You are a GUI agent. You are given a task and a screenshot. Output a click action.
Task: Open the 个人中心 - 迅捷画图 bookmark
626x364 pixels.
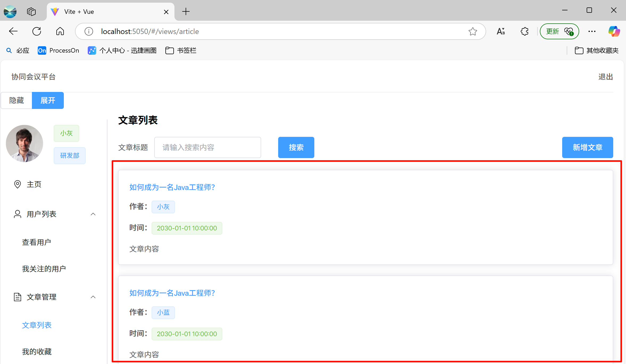click(122, 50)
